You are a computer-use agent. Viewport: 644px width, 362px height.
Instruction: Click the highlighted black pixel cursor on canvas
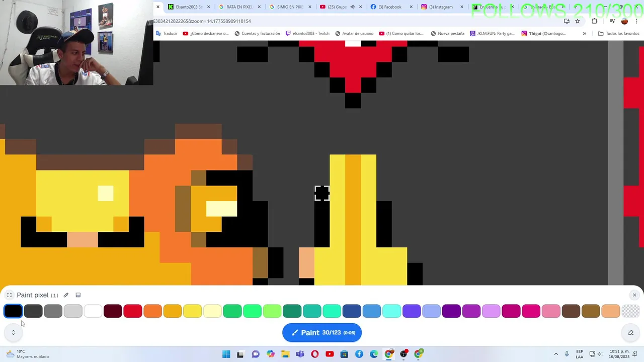(322, 193)
